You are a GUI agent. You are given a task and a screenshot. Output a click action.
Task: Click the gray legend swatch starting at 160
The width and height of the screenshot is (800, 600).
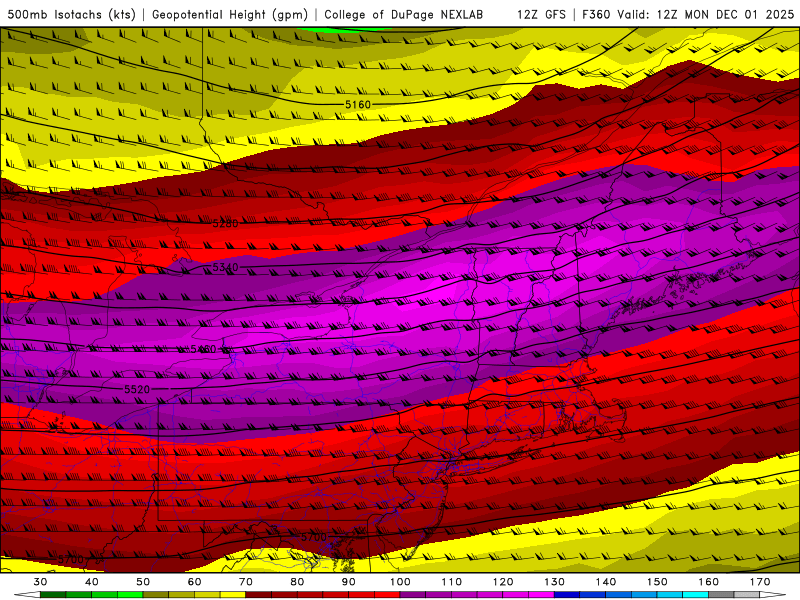[721, 595]
